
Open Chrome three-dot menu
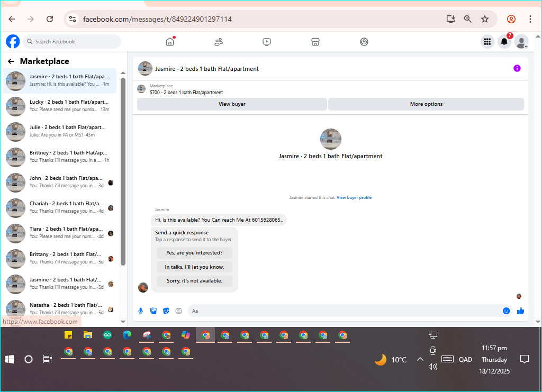click(530, 19)
